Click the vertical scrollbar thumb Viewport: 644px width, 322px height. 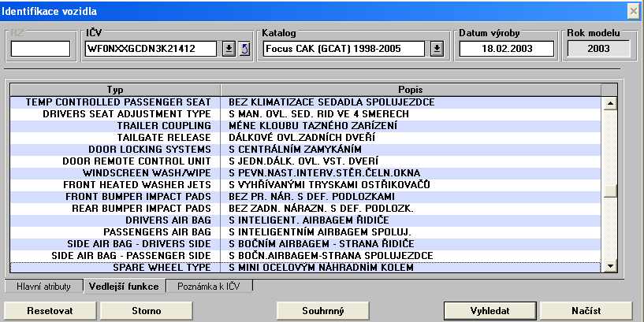click(609, 191)
